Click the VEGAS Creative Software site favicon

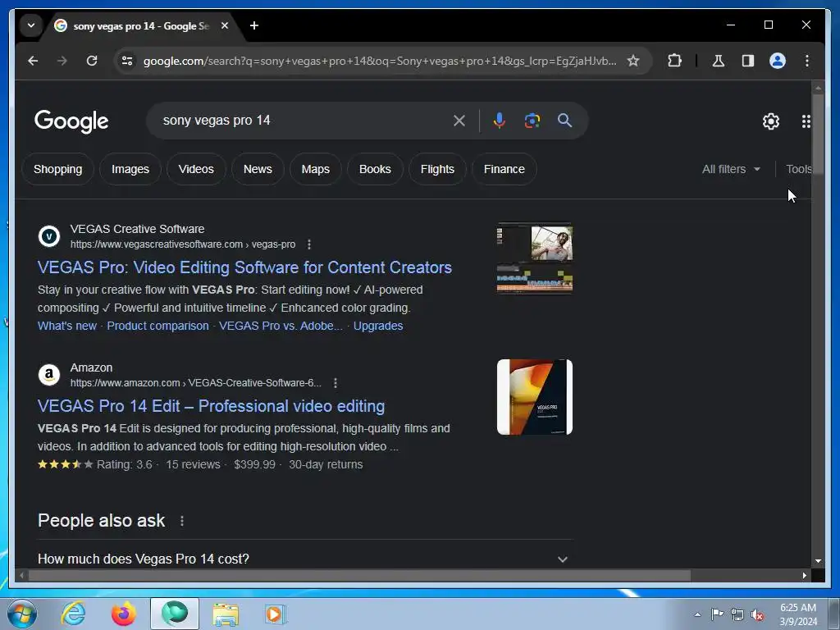[x=48, y=236]
